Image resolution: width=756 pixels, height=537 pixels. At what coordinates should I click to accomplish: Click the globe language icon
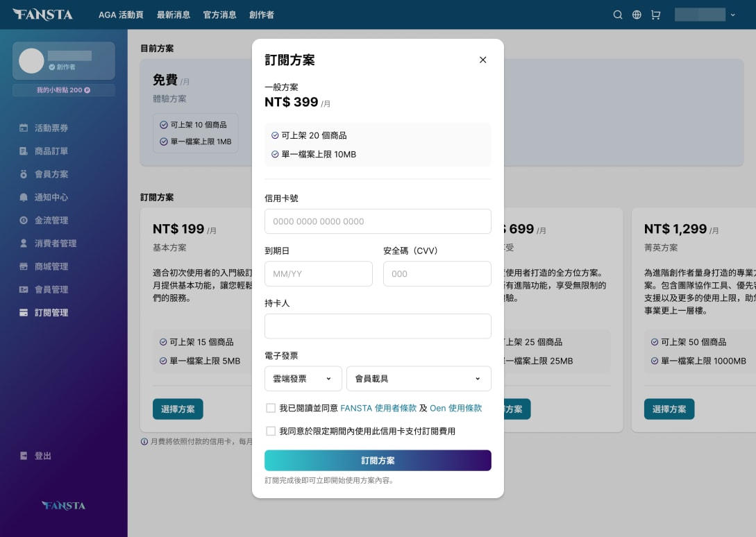click(637, 15)
